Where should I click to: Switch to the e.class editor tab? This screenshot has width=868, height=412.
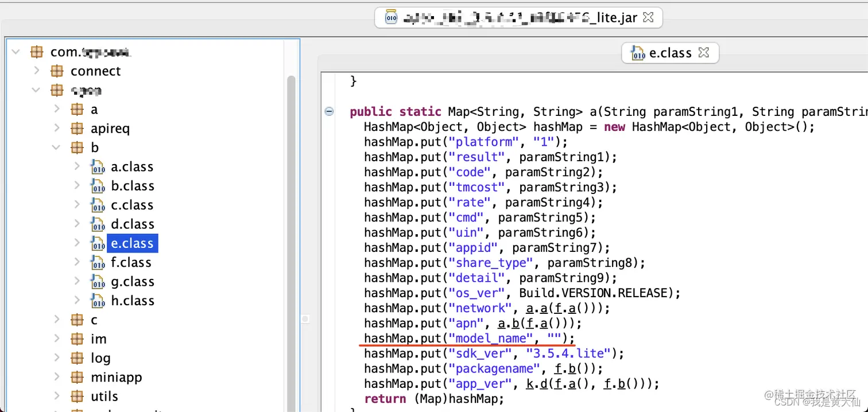(x=670, y=53)
